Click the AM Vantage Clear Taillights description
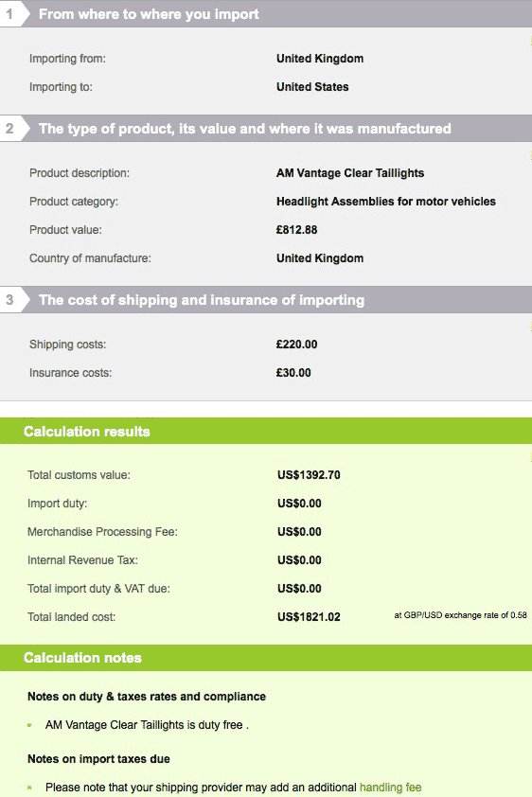532x797 pixels. pos(350,173)
